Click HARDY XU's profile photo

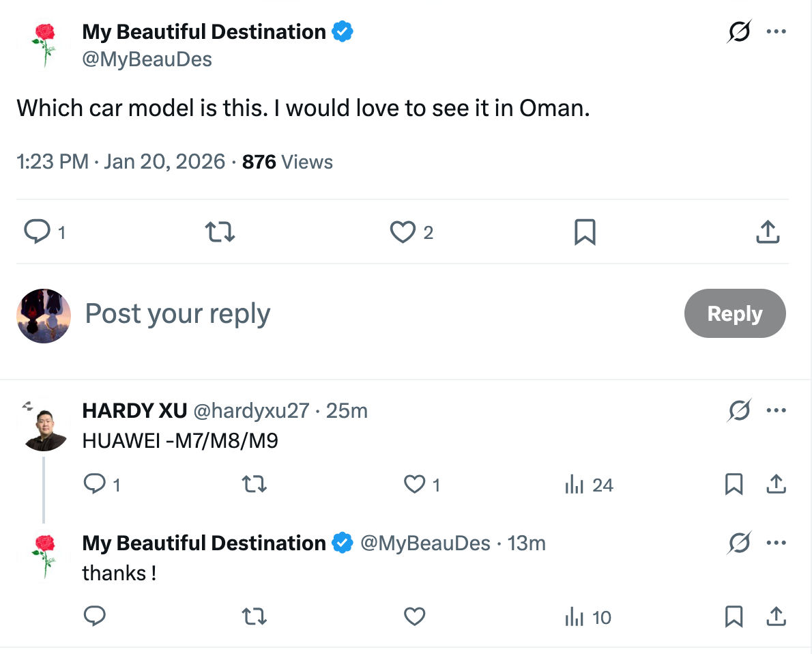point(46,429)
